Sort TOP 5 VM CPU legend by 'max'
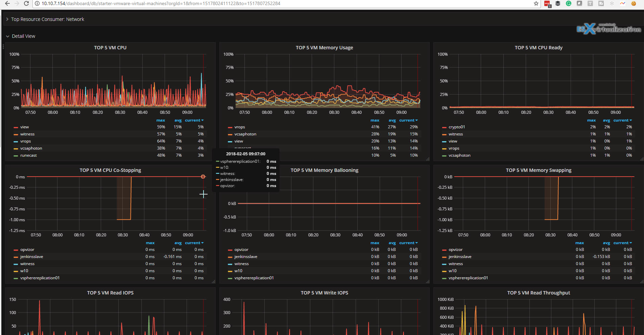This screenshot has height=335, width=644. tap(161, 120)
